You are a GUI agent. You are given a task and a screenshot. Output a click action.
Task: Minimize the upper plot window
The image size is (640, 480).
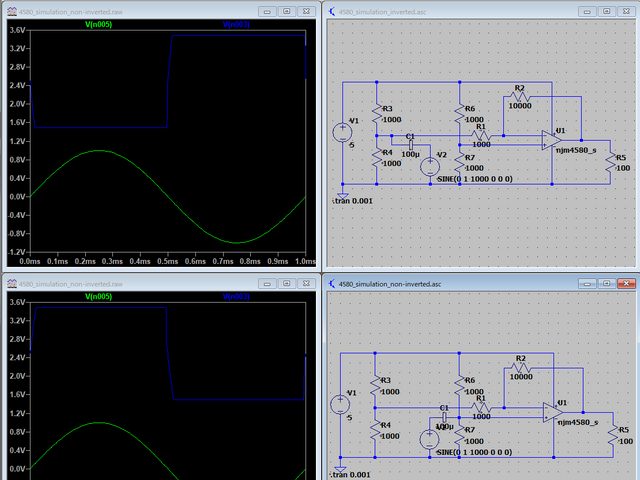[267, 11]
